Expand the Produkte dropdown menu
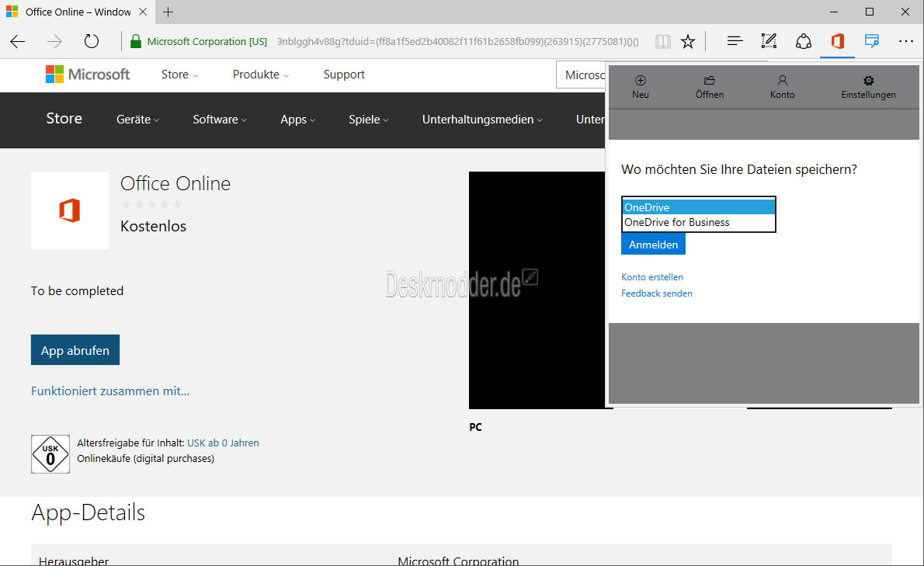924x566 pixels. pos(260,75)
